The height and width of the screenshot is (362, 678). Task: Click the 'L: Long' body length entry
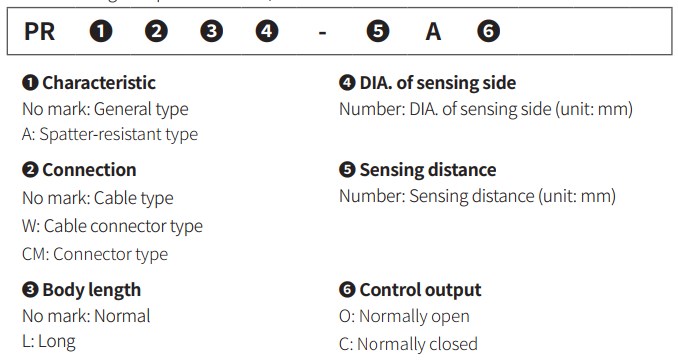[49, 342]
